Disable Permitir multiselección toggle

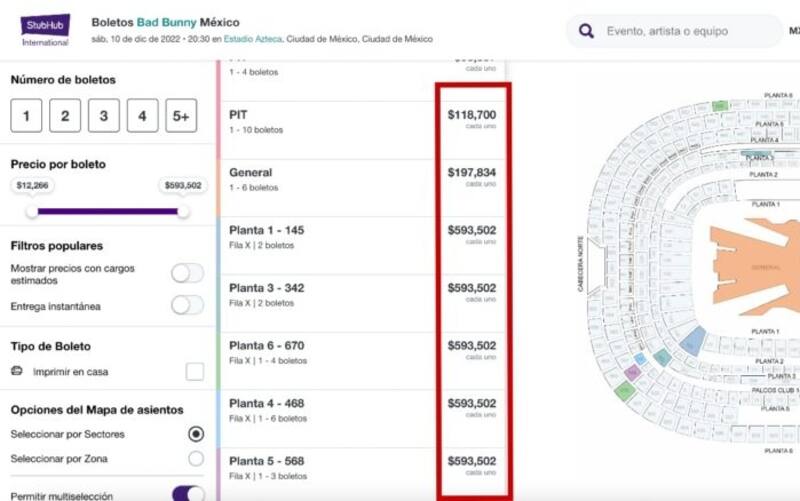(x=188, y=494)
